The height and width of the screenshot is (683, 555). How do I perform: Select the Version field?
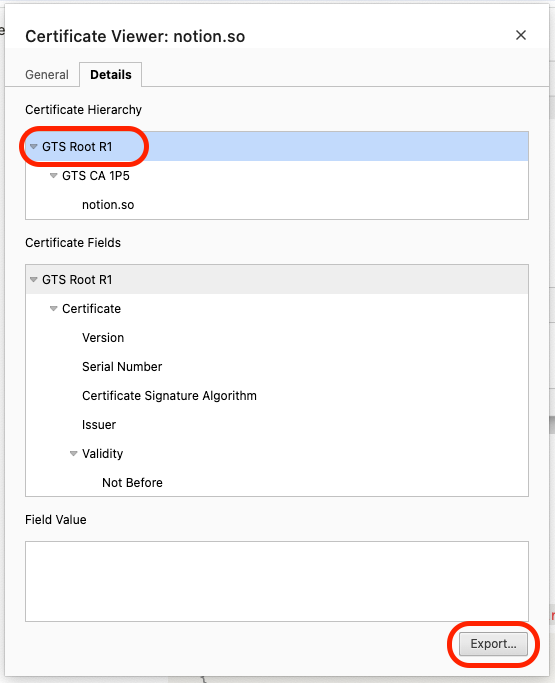pos(277,338)
